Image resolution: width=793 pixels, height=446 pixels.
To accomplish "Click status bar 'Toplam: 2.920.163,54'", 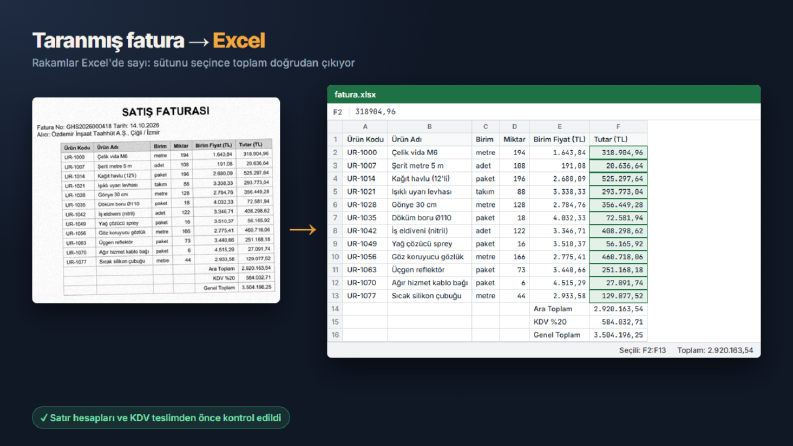I will click(x=715, y=350).
